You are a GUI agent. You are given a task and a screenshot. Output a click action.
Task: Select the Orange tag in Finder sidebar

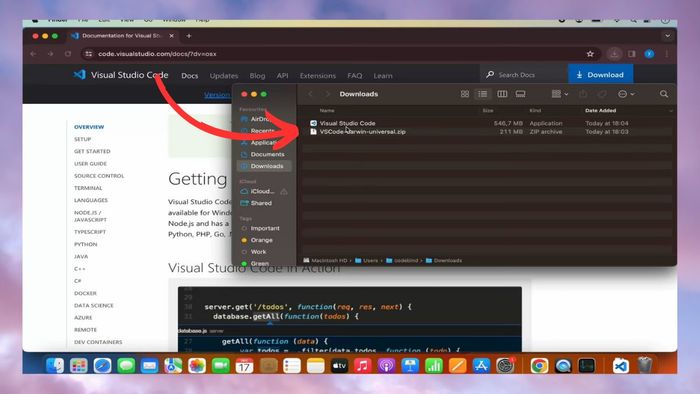[261, 240]
